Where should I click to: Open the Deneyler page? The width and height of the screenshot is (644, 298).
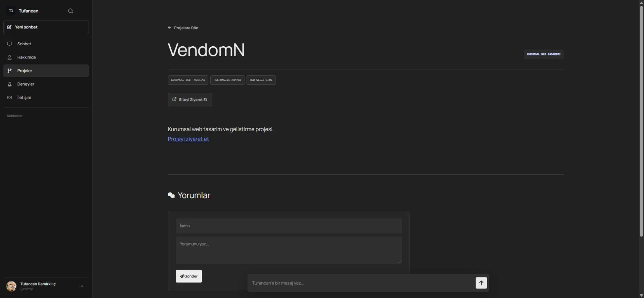tap(46, 84)
